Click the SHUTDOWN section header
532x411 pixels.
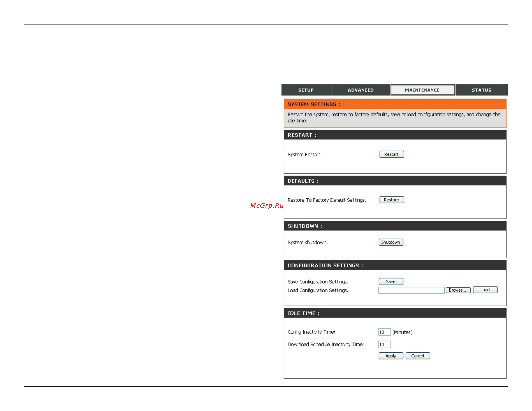pos(395,226)
